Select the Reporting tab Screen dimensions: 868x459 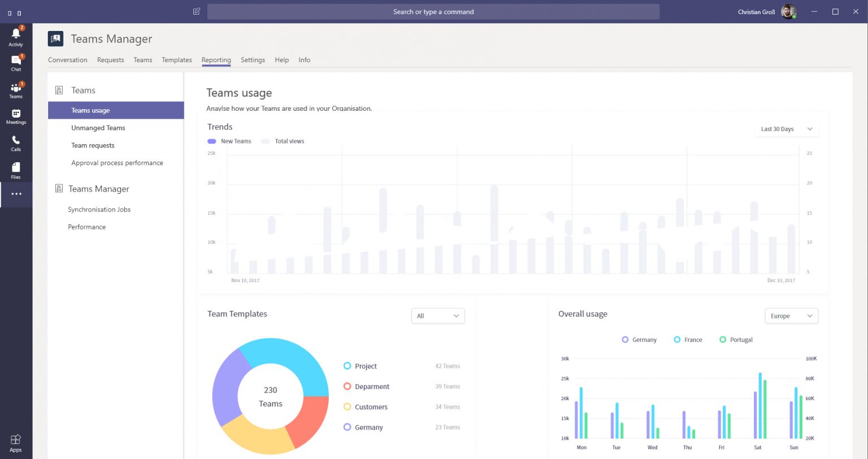point(216,60)
